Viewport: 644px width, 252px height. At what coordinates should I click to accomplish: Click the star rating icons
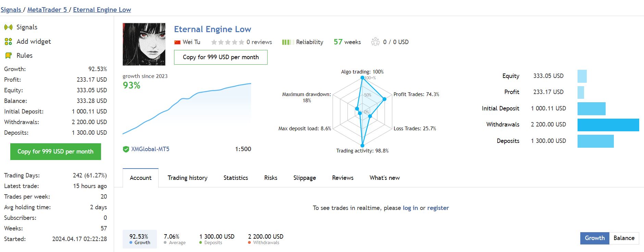[227, 42]
